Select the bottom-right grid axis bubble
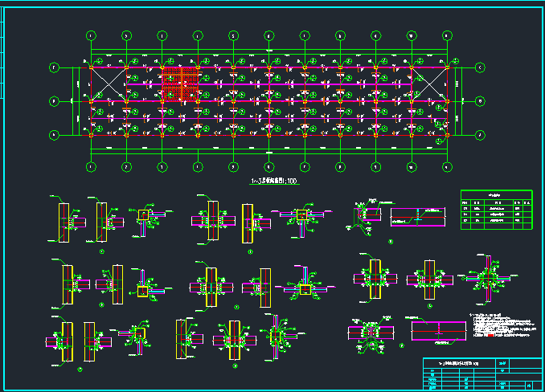Viewport: 545px width, 392px height. pyautogui.click(x=447, y=167)
